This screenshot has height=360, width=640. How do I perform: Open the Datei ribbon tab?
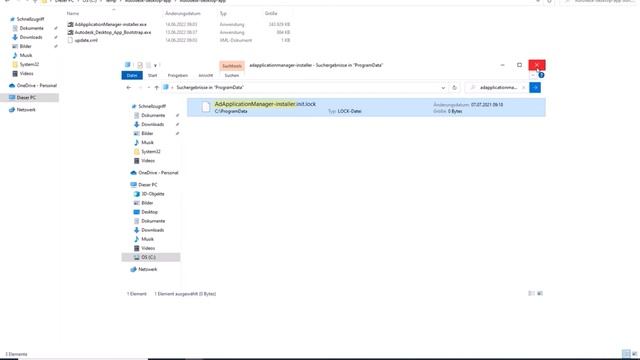132,76
